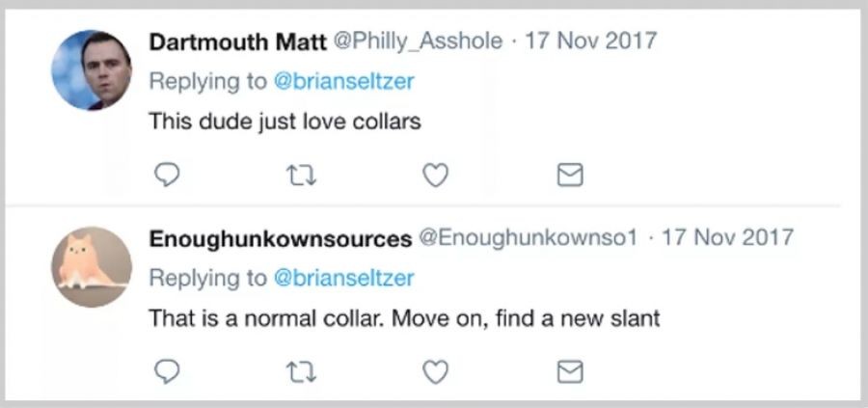
Task: Open the @Philly_Asshole handle
Action: [418, 41]
